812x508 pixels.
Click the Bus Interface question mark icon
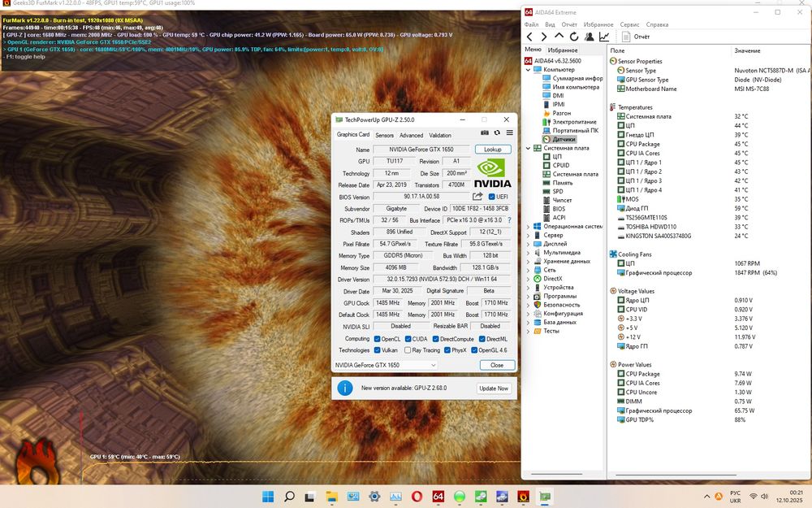point(509,220)
